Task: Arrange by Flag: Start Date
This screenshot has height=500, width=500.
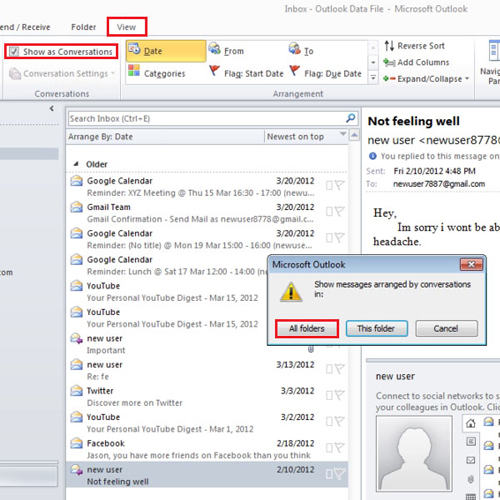Action: 246,73
